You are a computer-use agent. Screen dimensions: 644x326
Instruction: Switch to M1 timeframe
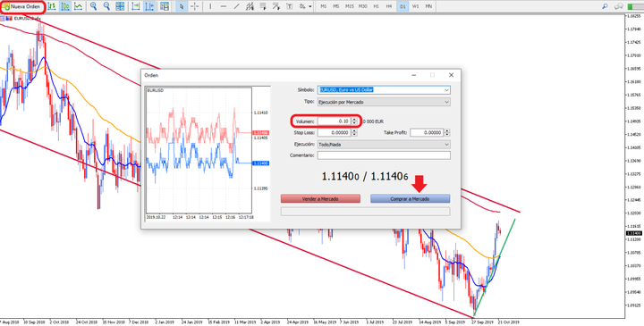(x=324, y=6)
